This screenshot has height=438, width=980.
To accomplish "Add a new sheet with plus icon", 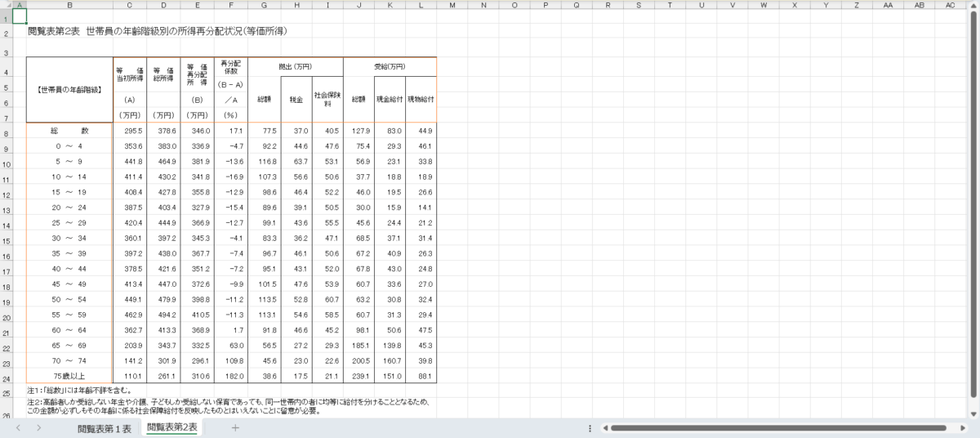I will [x=235, y=428].
